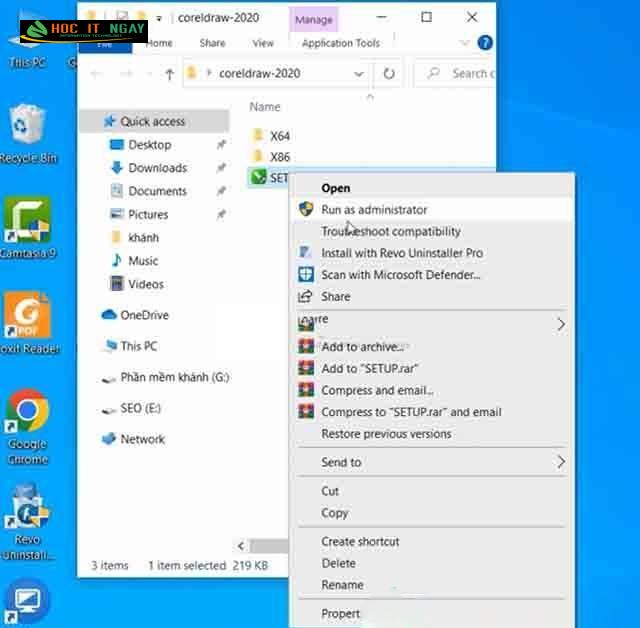Open Music in the navigation pane
Image resolution: width=640 pixels, height=628 pixels.
click(143, 260)
